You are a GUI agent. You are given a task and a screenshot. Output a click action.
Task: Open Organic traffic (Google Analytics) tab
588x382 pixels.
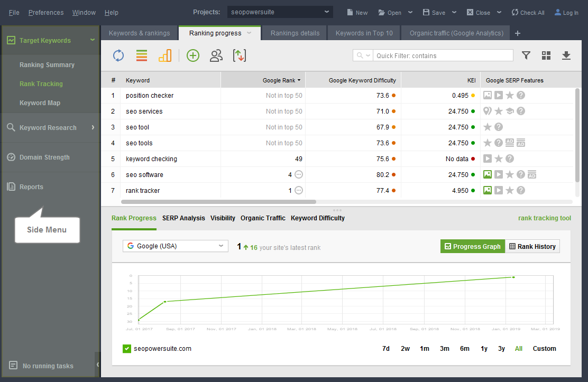456,33
